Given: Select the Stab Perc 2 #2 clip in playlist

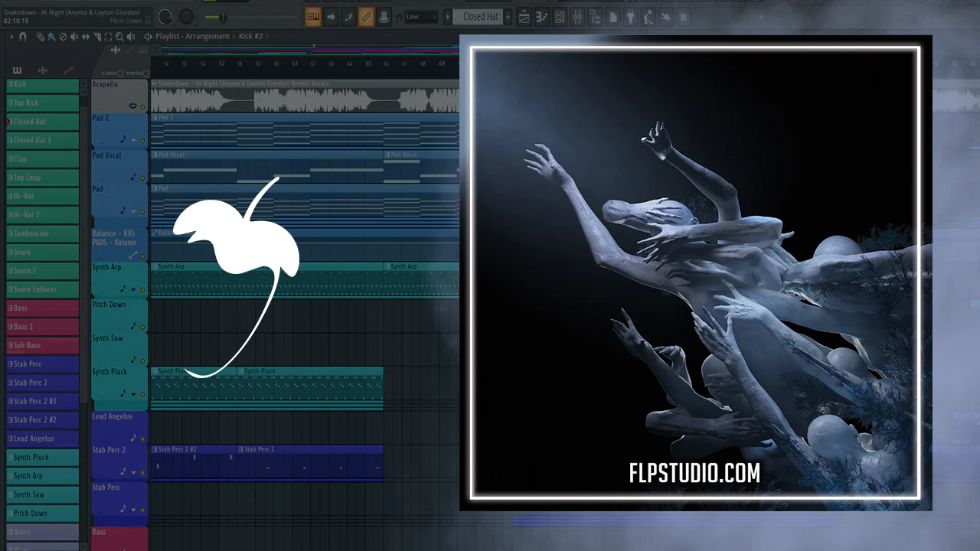Looking at the screenshot, I should coord(194,463).
